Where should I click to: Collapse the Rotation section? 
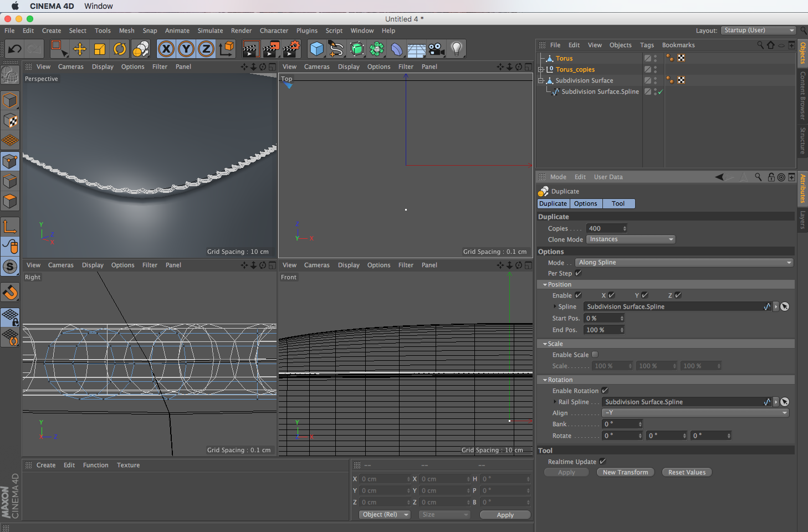(x=545, y=380)
